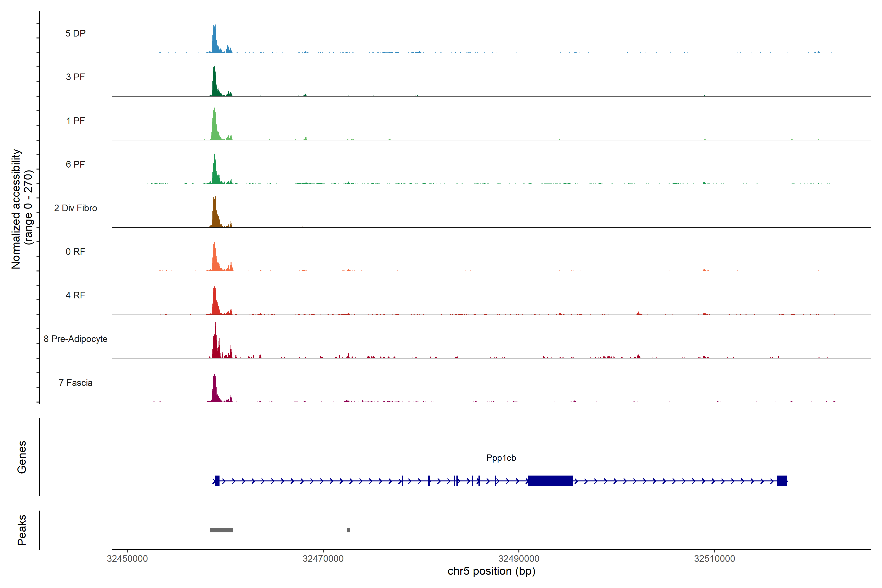This screenshot has height=588, width=882.
Task: Select the 6 PF track label
Action: pyautogui.click(x=75, y=164)
